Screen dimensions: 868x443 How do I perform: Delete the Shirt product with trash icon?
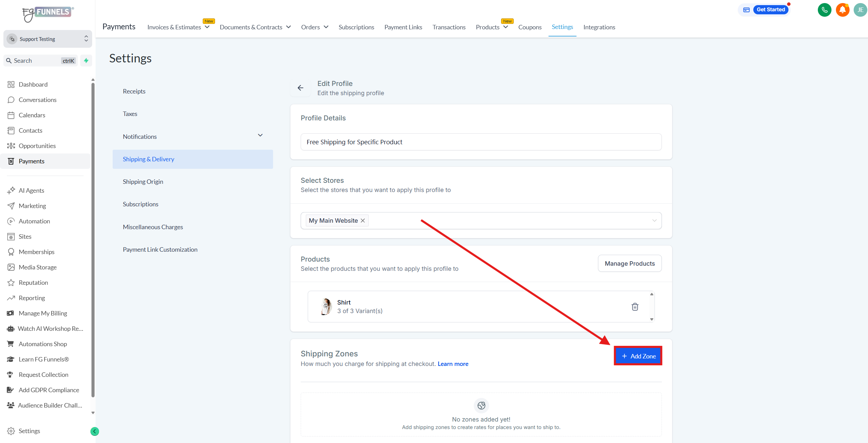(x=635, y=307)
